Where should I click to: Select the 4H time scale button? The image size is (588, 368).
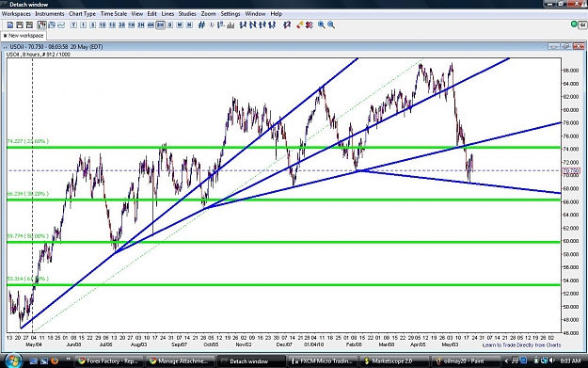click(151, 25)
